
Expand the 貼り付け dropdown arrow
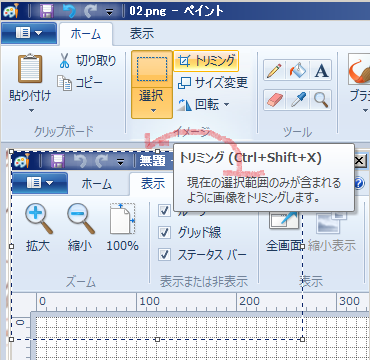[31, 110]
